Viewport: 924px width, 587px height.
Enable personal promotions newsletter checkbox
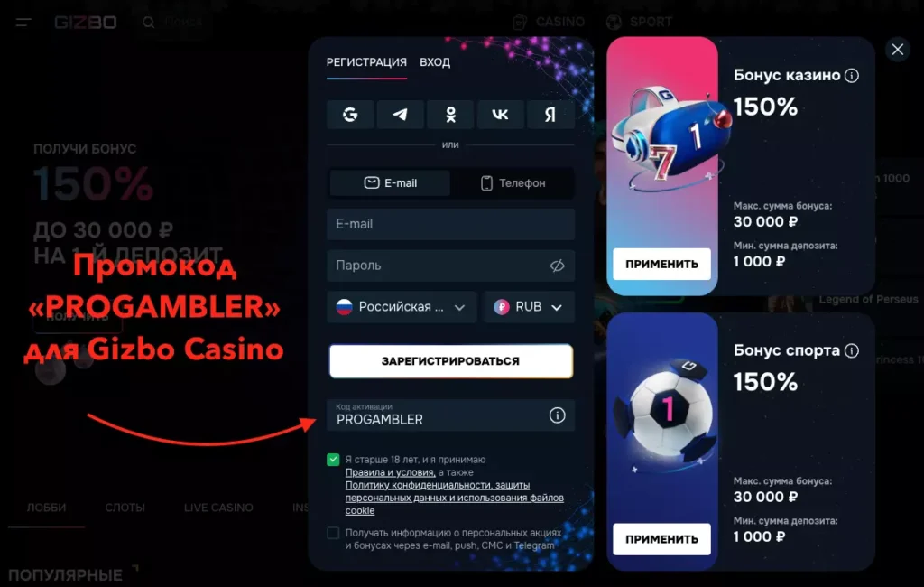pos(333,533)
